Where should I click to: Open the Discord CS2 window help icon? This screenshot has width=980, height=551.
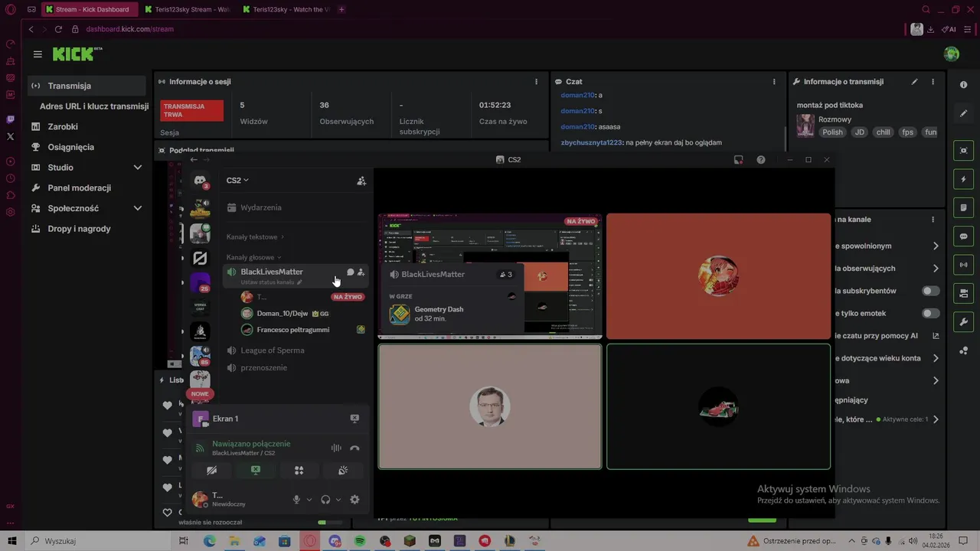[761, 160]
